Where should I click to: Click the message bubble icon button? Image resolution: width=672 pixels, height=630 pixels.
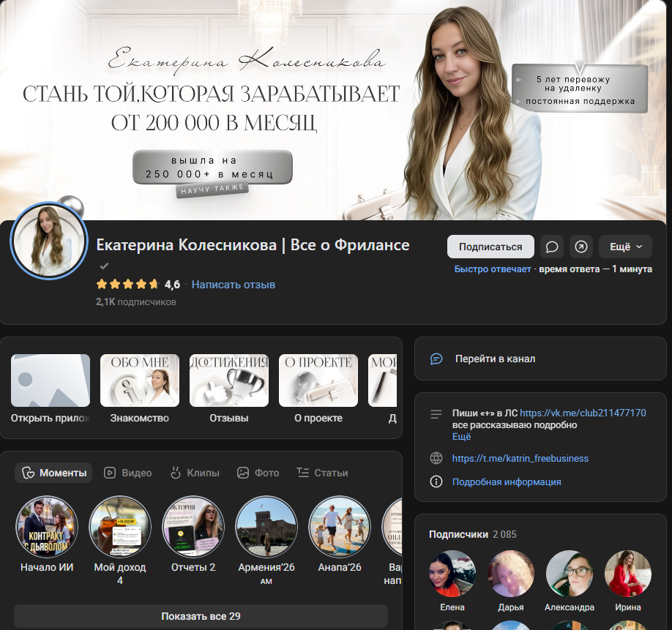click(551, 247)
